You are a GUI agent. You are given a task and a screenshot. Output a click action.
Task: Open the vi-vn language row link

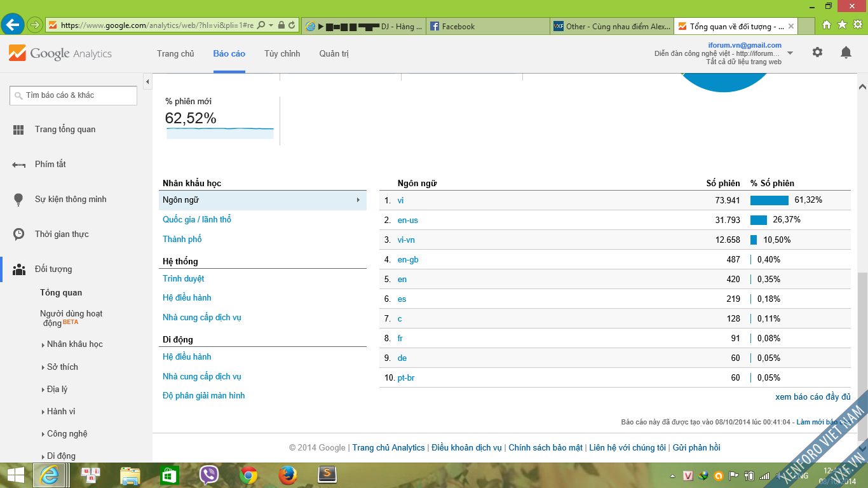click(x=406, y=240)
